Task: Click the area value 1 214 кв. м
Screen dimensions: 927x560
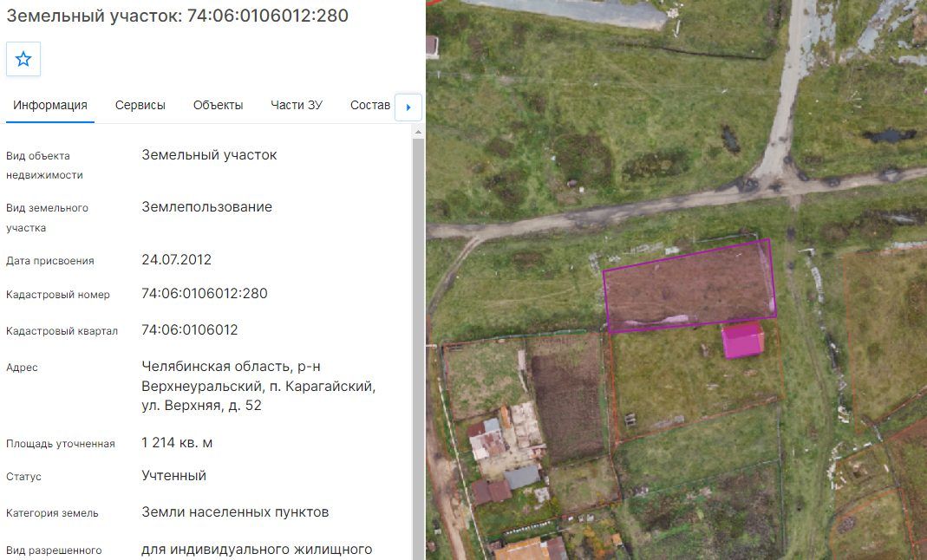Action: [177, 442]
